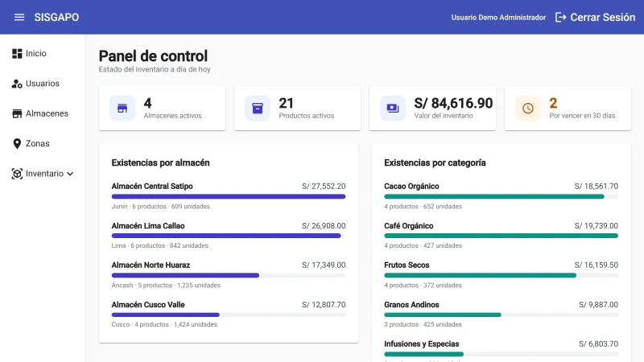
Task: Click Existencias por categoría heading
Action: [435, 162]
